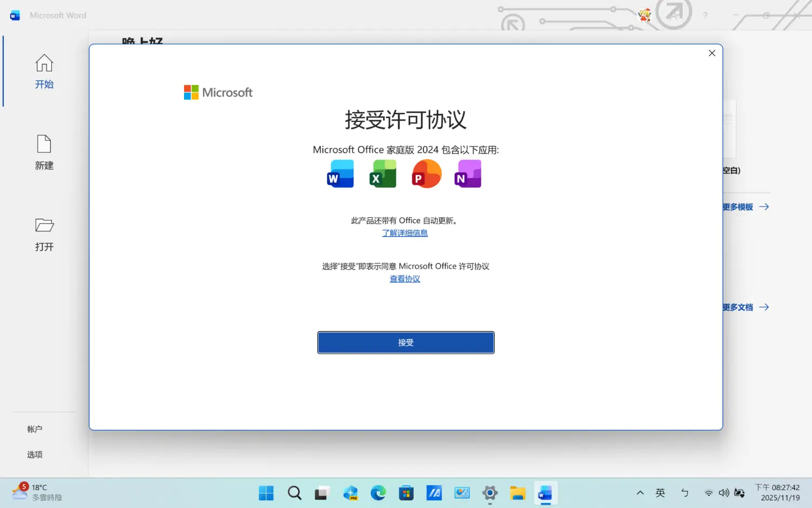The image size is (812, 508).
Task: Click the Word app icon in dialog
Action: point(340,174)
